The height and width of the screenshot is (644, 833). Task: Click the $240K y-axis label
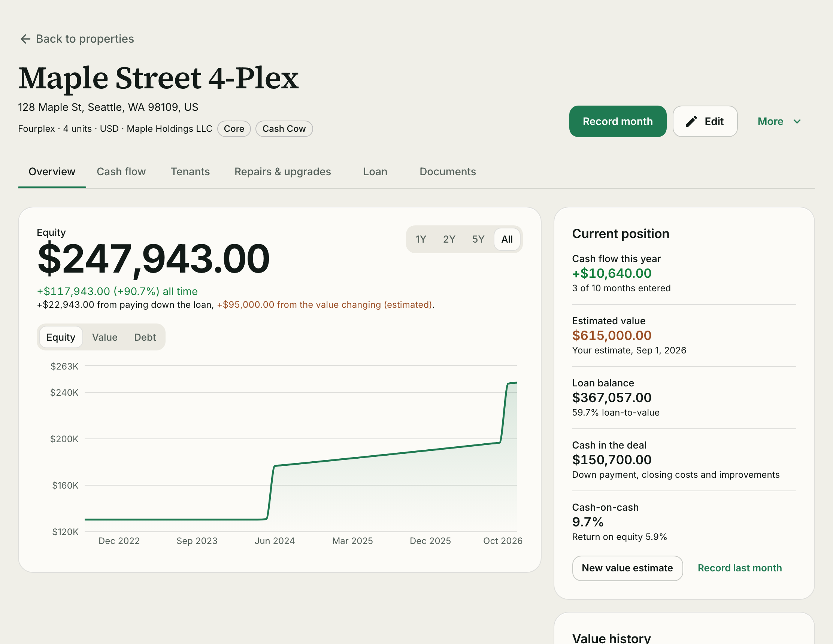coord(64,393)
